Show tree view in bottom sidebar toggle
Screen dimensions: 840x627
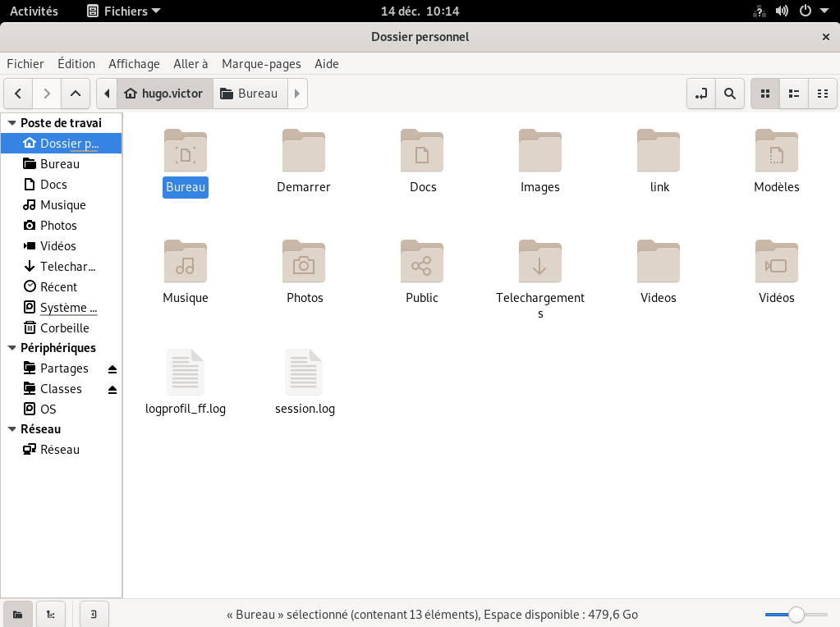[51, 614]
